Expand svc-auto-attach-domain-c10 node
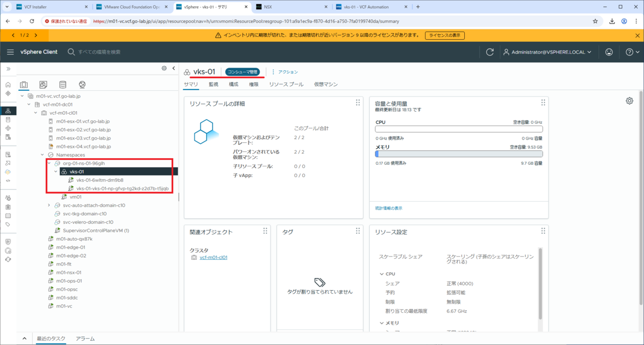Image resolution: width=644 pixels, height=345 pixels. (x=49, y=205)
